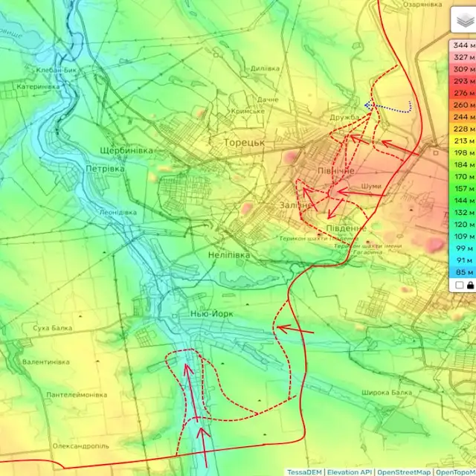
Task: Click the lock icon under the legend
Action: point(469,285)
